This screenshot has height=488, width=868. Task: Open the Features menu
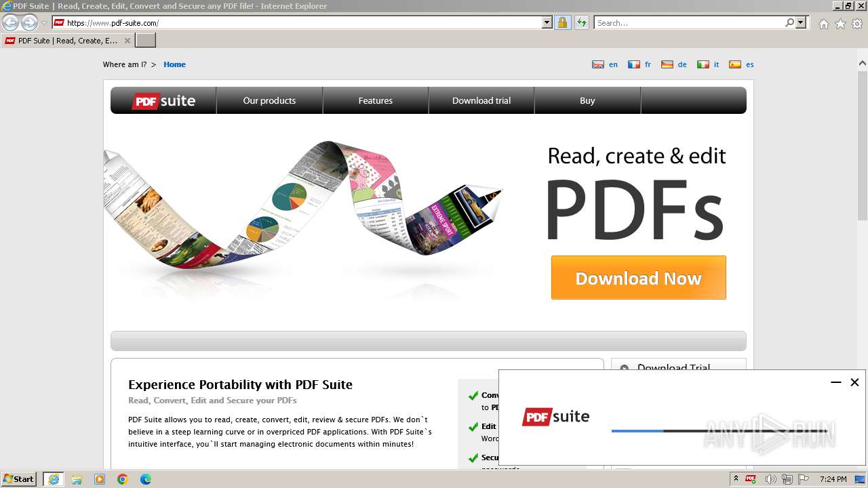(x=376, y=100)
